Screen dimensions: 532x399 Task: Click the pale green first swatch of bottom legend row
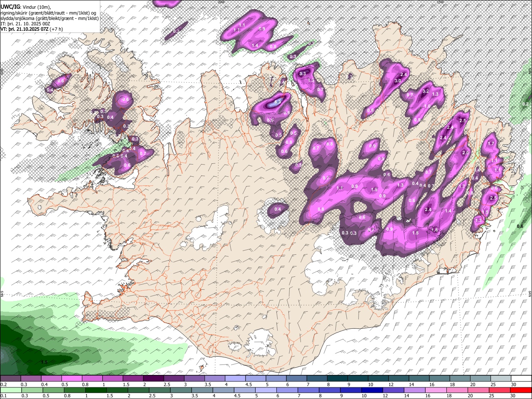(x=11, y=390)
